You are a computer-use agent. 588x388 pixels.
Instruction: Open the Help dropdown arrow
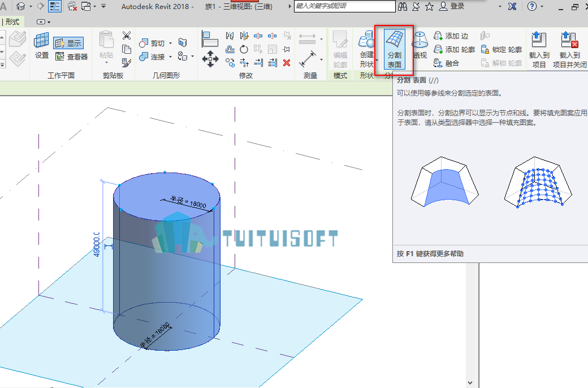[542, 6]
